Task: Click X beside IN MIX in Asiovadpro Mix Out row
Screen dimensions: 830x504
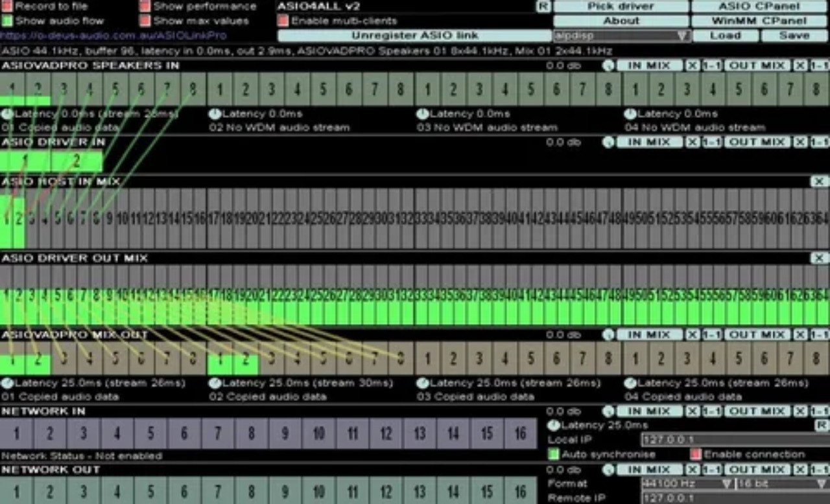Action: 693,335
